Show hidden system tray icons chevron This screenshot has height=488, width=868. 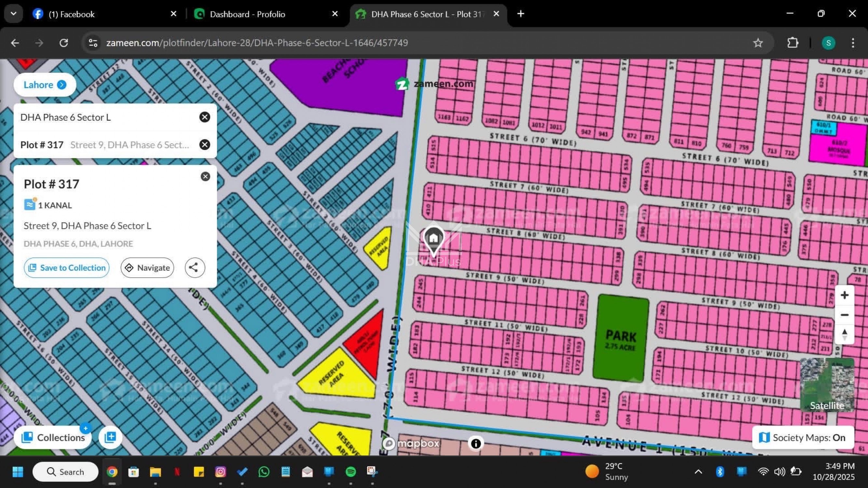click(698, 472)
